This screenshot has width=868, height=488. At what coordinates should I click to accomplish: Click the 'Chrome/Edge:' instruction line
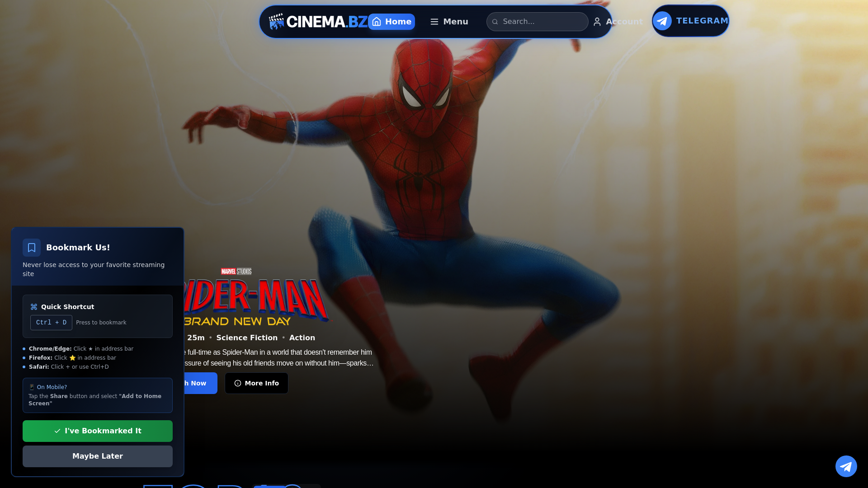[x=81, y=349]
